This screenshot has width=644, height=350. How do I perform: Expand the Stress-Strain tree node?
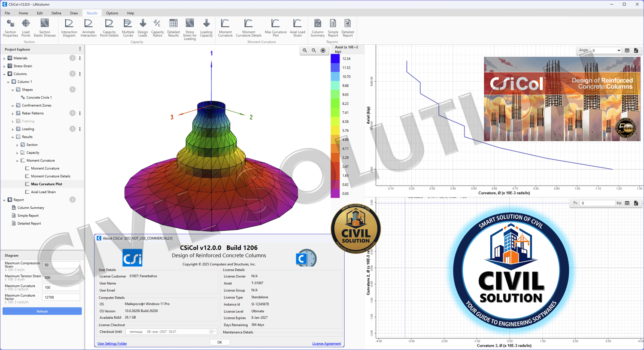(x=4, y=66)
